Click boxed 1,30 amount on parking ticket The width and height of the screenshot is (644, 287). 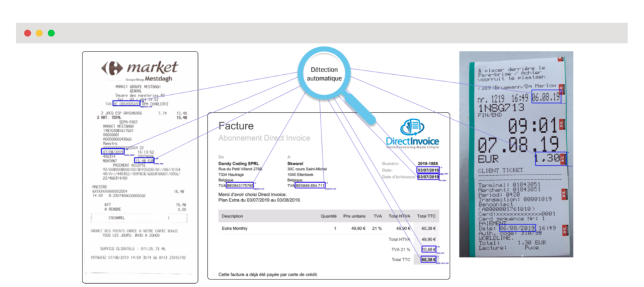550,158
